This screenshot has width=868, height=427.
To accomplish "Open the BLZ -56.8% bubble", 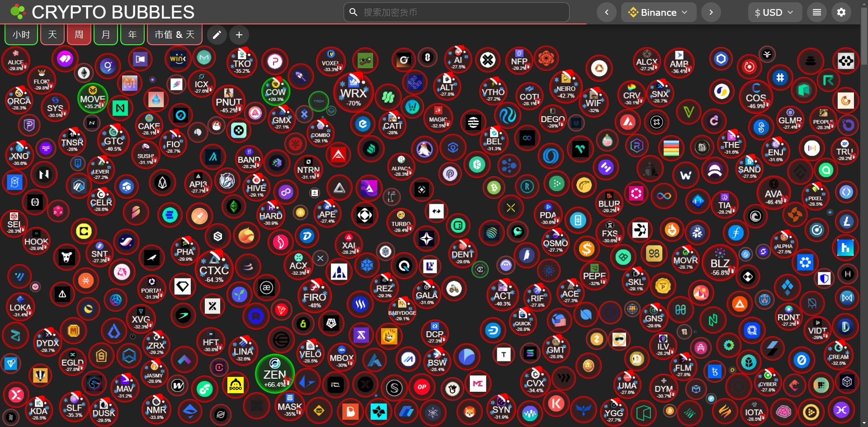I will click(720, 263).
